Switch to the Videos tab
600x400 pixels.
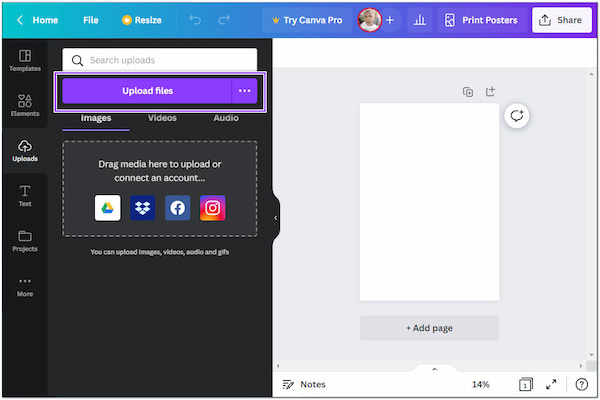click(162, 118)
